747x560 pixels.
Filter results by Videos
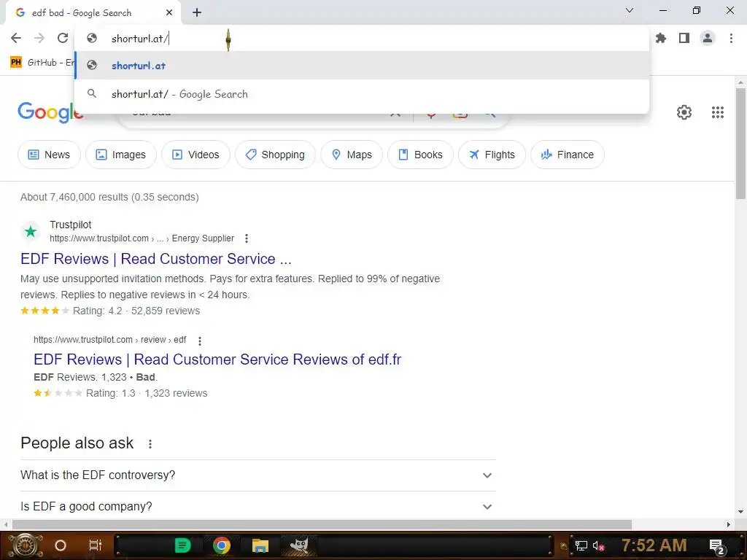click(x=196, y=155)
